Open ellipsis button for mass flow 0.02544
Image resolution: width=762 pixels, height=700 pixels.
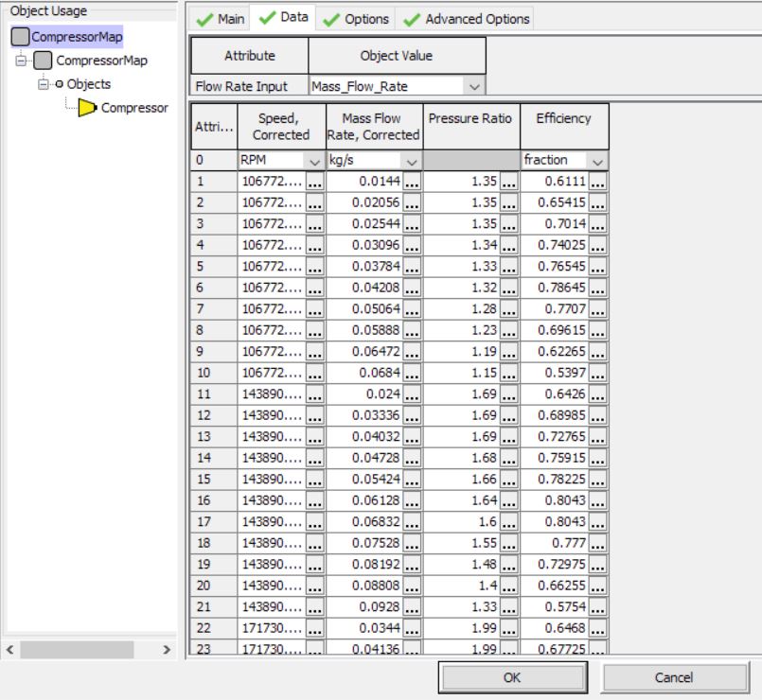click(412, 224)
